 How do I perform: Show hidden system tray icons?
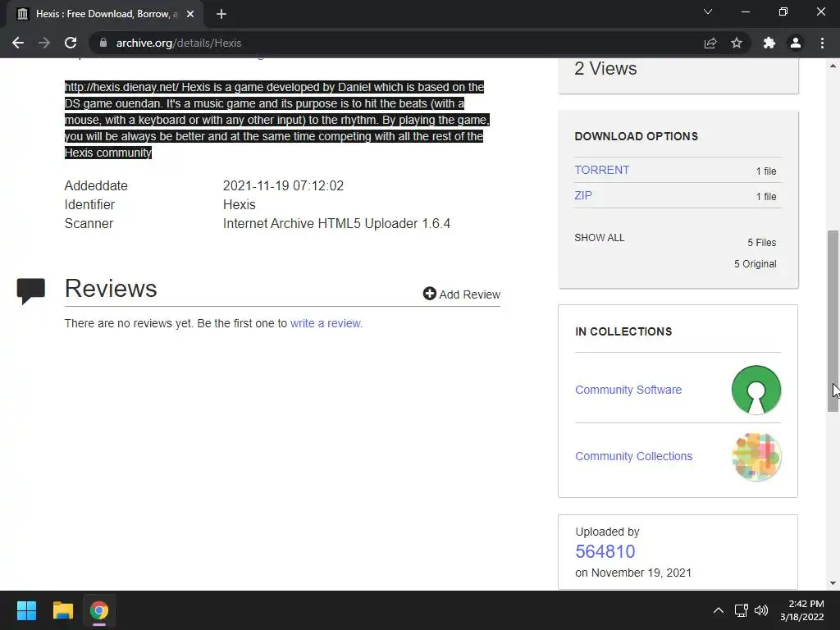click(x=719, y=610)
